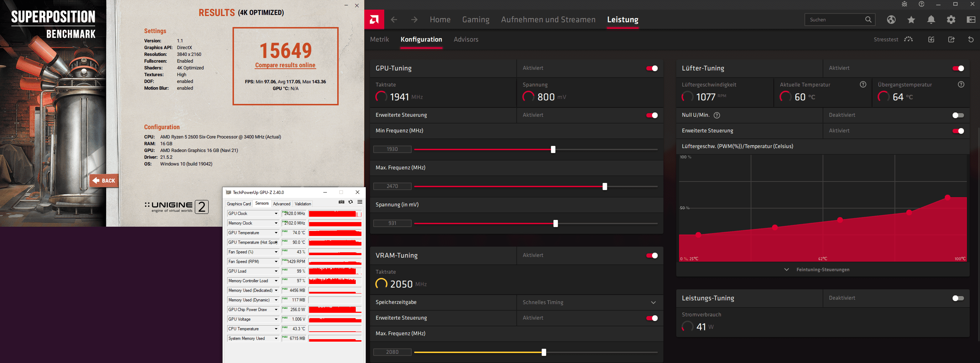Viewport: 980px width, 363px height.
Task: Toggle fan Erweiterte Steuerung switch
Action: [x=958, y=131]
